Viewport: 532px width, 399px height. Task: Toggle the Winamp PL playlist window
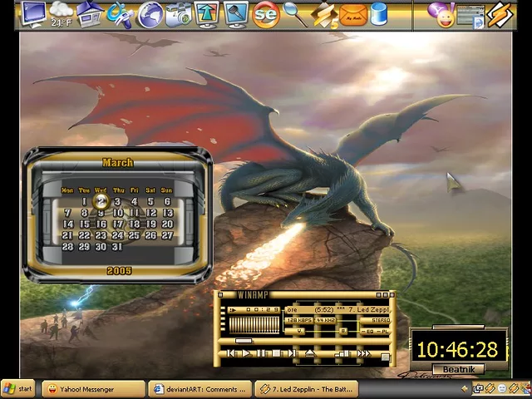tap(382, 332)
